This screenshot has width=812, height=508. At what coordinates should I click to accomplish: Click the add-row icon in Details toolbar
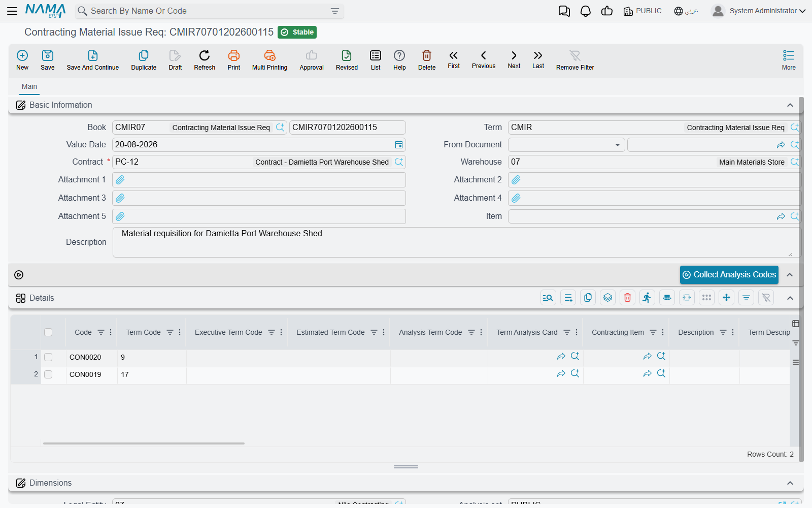(x=568, y=298)
